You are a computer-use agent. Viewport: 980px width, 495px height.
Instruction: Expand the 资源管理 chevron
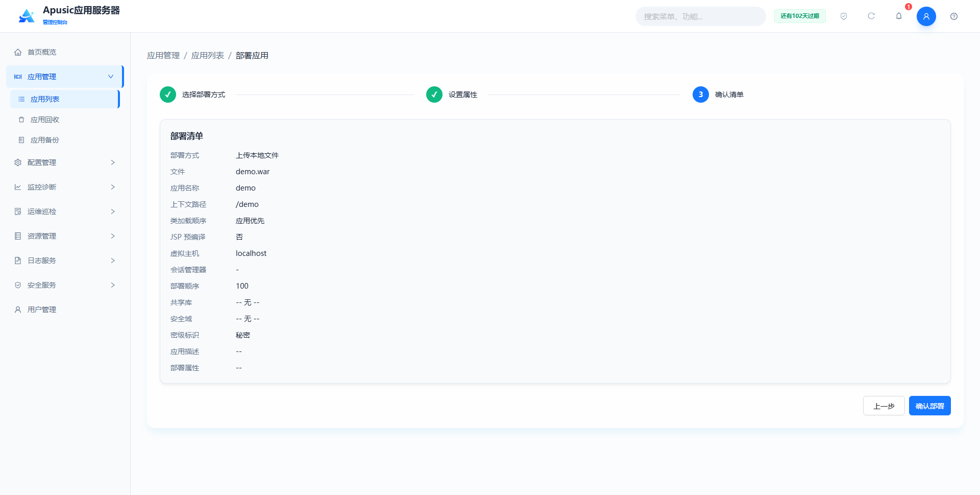(x=113, y=236)
